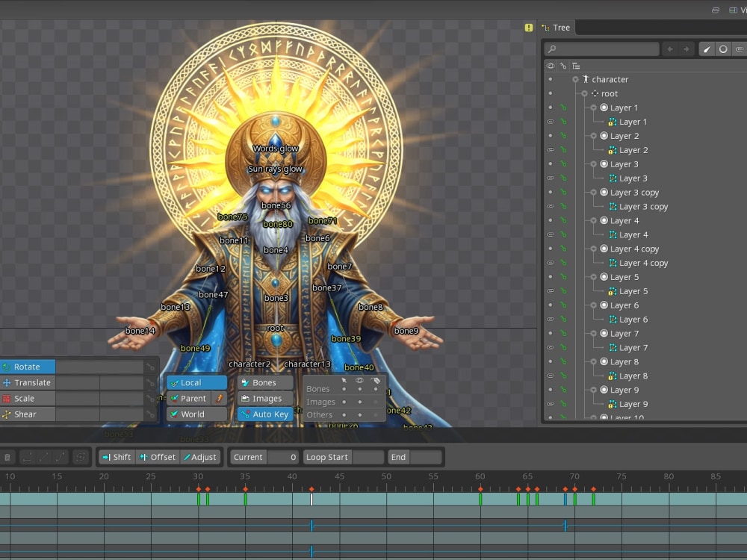Image resolution: width=747 pixels, height=560 pixels.
Task: Toggle the attachment paperclip filter in Tree
Action: pos(740,49)
